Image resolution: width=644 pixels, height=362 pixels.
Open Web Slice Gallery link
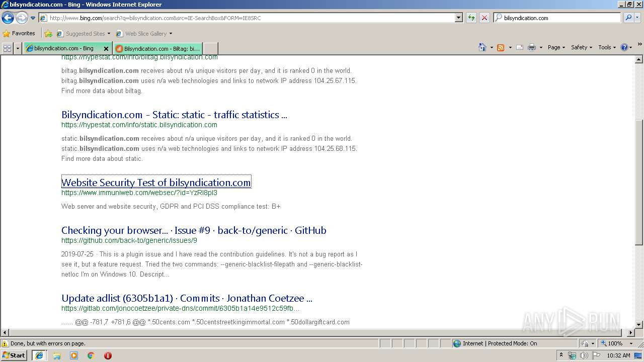pyautogui.click(x=141, y=34)
